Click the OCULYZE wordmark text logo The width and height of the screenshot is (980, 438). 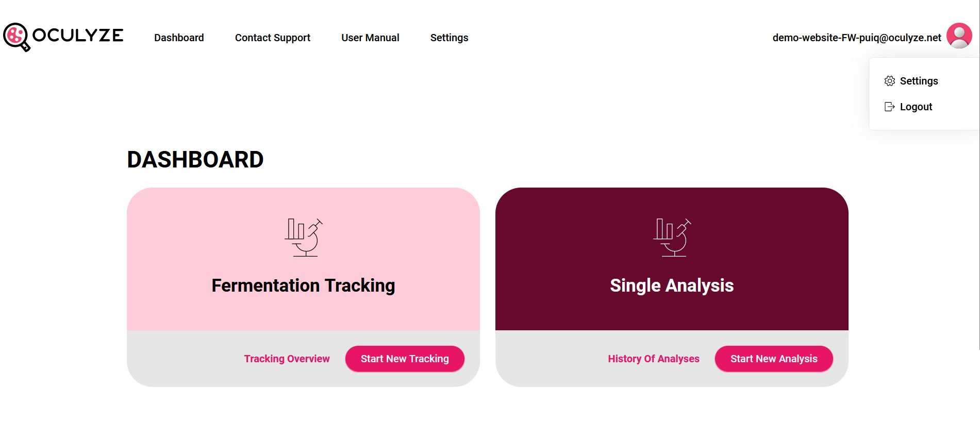78,35
